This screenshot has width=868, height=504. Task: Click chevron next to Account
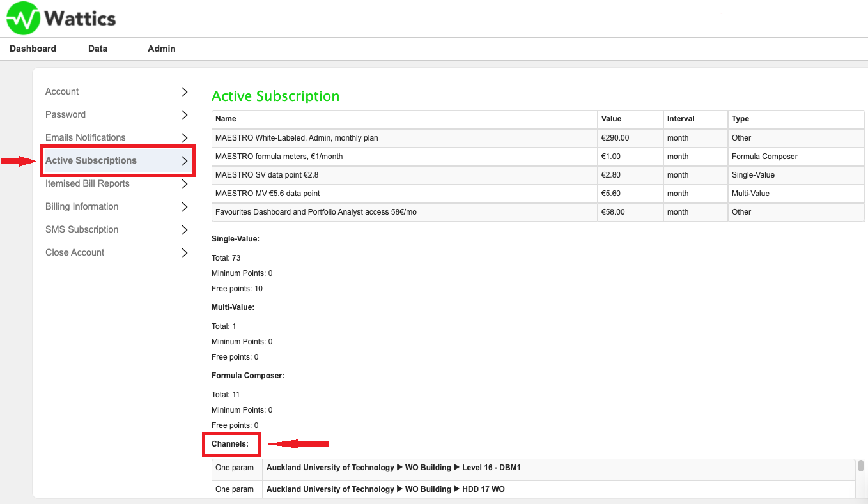(185, 92)
